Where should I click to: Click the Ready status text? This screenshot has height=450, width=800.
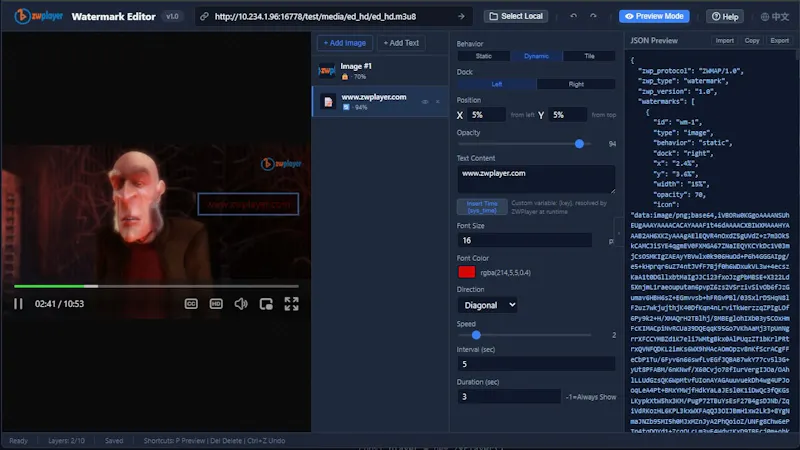click(18, 441)
